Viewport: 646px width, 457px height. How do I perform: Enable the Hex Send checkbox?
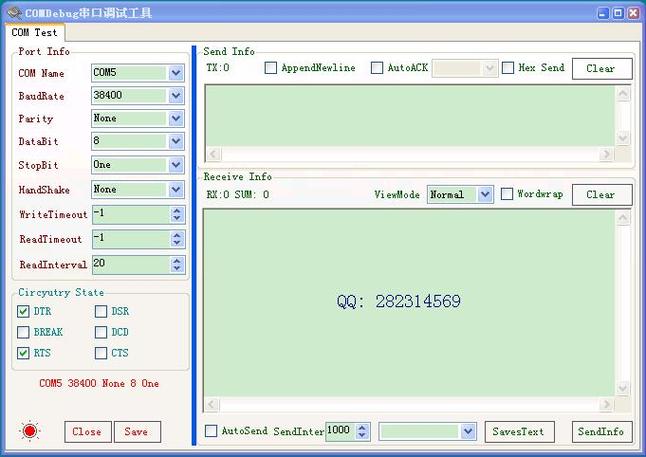508,68
